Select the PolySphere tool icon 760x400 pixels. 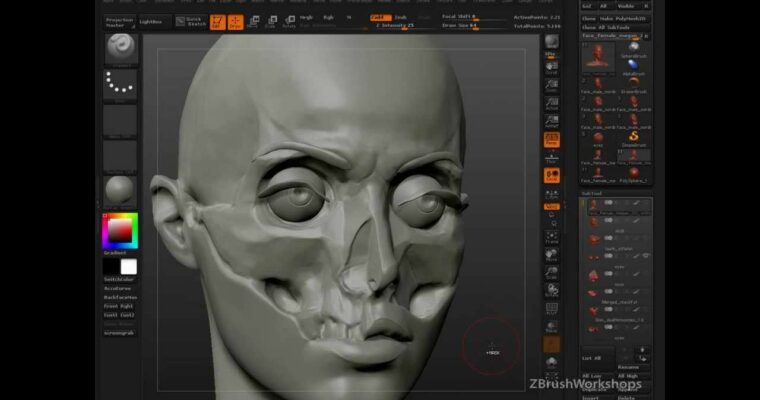(x=634, y=175)
